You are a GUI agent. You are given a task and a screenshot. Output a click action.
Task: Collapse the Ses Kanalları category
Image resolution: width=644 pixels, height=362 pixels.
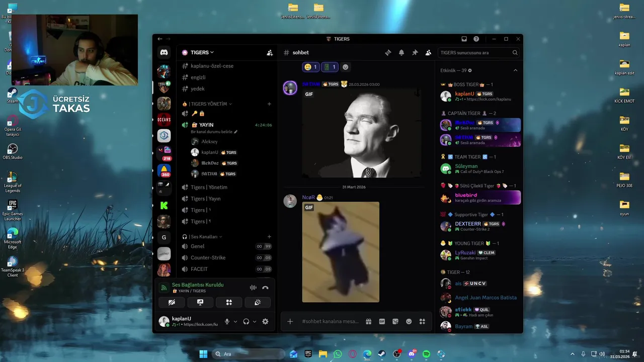tap(202, 236)
